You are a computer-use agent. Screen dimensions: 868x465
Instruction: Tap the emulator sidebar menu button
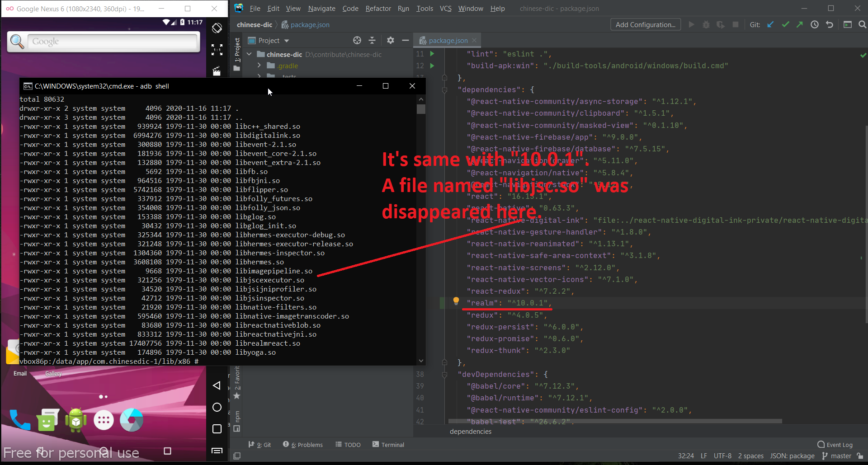(217, 451)
